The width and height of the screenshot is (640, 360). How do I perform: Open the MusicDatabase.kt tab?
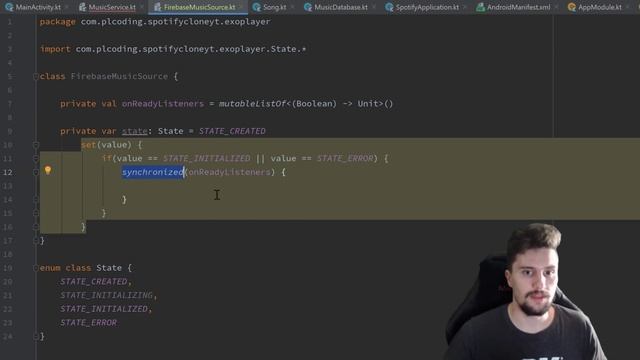pyautogui.click(x=340, y=7)
